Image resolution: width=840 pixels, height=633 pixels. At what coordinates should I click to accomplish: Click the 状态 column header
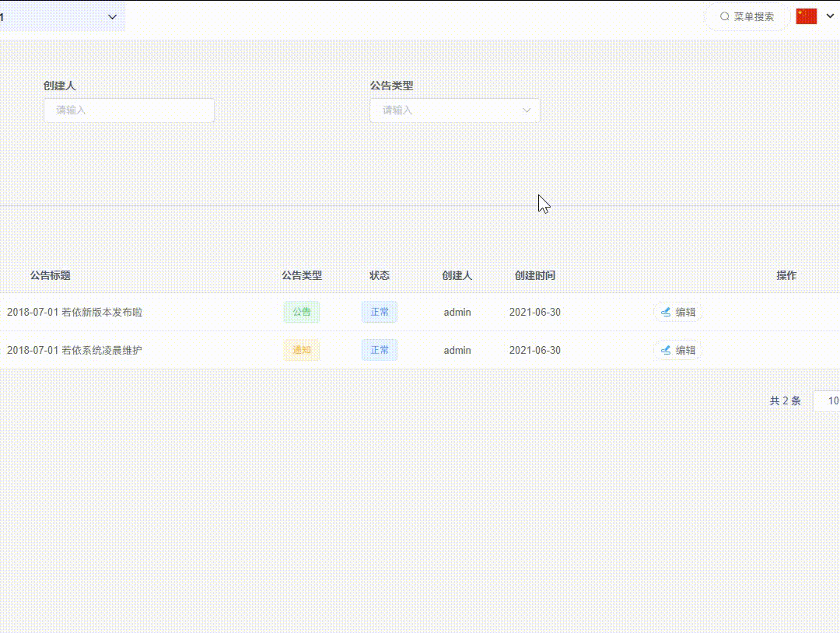coord(380,275)
